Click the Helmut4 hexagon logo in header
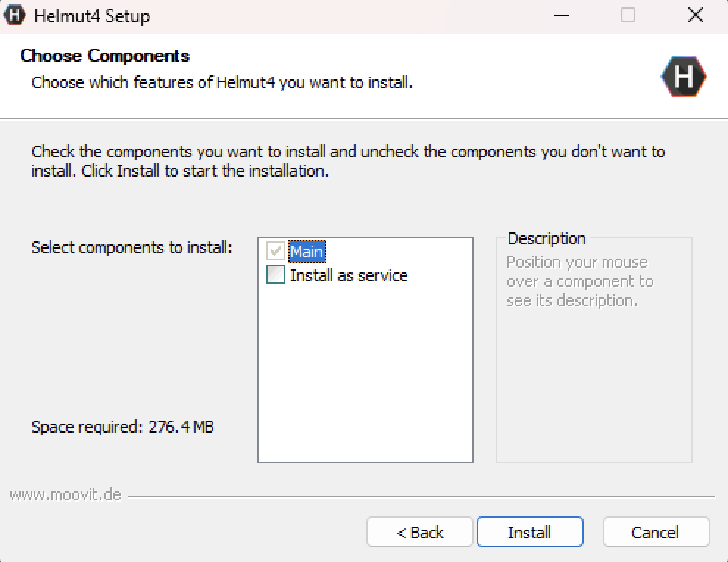 coord(683,77)
